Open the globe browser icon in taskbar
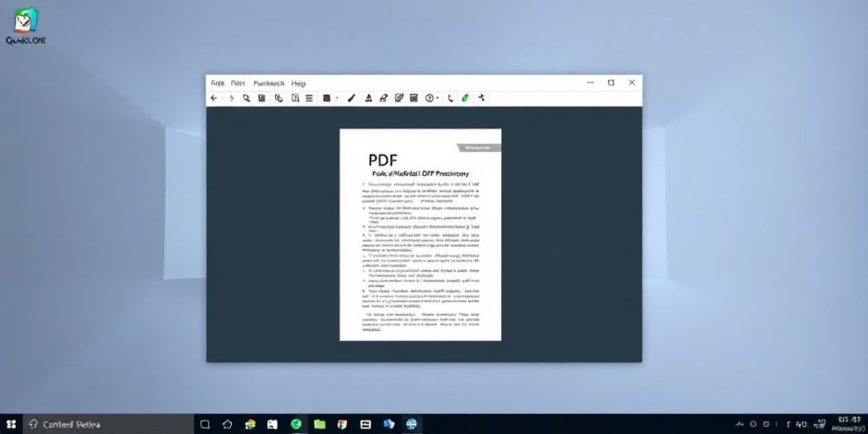 pos(412,424)
